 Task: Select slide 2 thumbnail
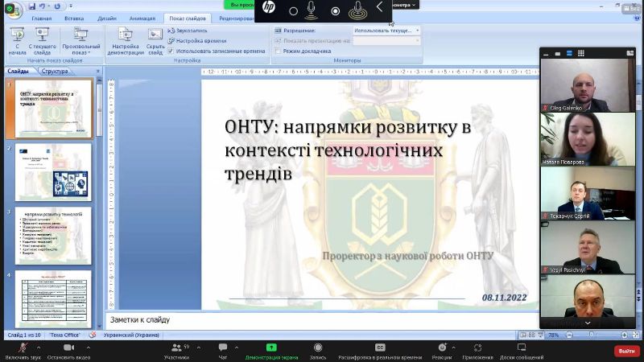pyautogui.click(x=53, y=172)
